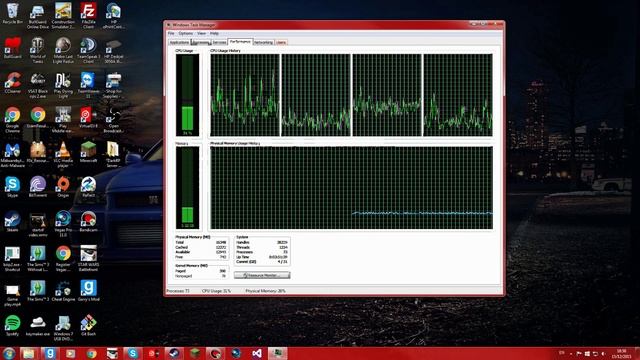Open Windows Explorer from the taskbar

[x=28, y=353]
